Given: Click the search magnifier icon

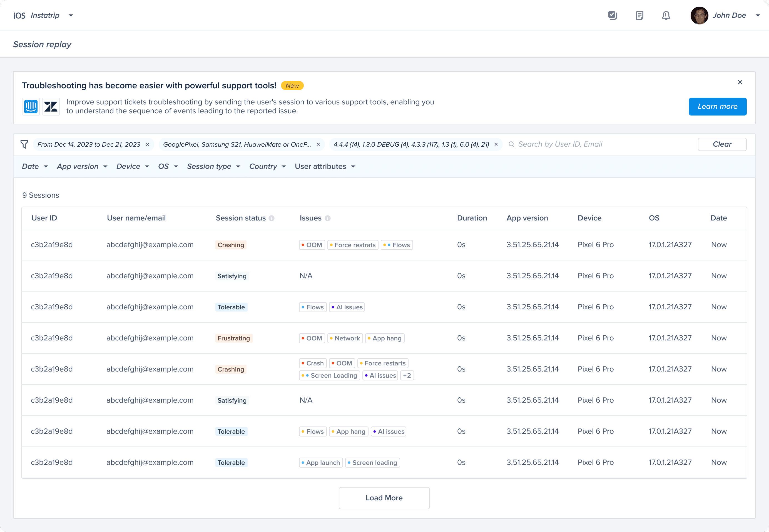Looking at the screenshot, I should click(x=511, y=144).
